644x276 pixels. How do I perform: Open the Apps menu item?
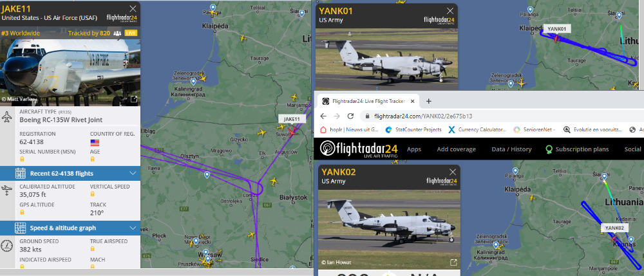tap(413, 149)
